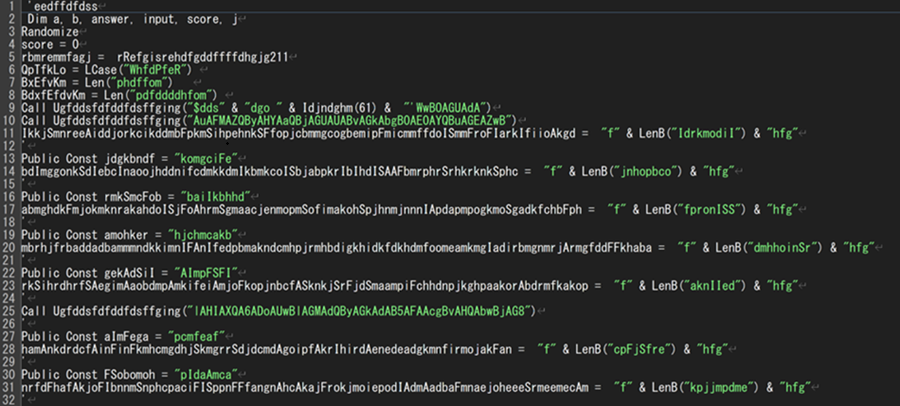Click the string "hjchmcakb"

point(202,235)
